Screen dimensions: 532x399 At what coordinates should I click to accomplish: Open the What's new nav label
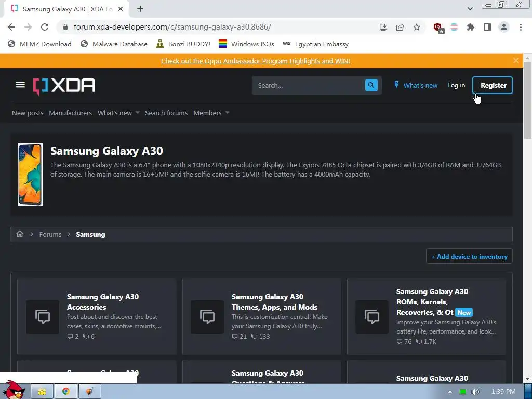[x=115, y=113]
